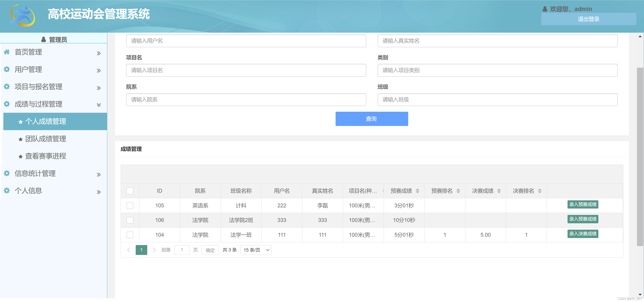Viewport: 644px width, 302px height.
Task: Click the sort arrows on 决赛排名 column
Action: pyautogui.click(x=540, y=191)
